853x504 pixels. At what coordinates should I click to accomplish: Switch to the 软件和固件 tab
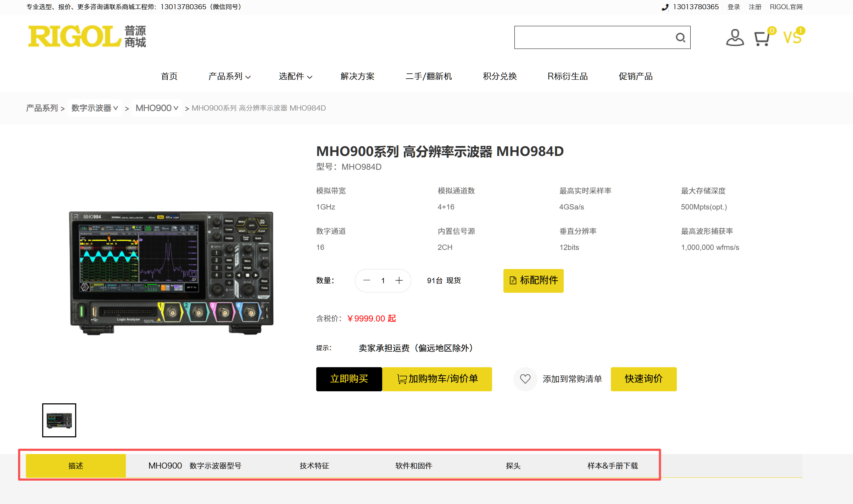tap(414, 466)
